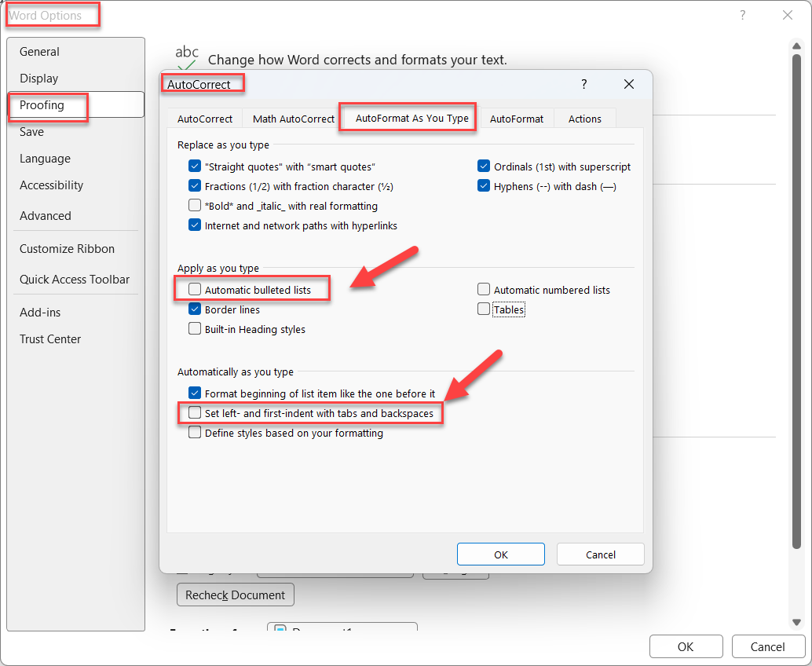The width and height of the screenshot is (812, 666).
Task: Click OK in the AutoCorrect dialog
Action: point(501,554)
